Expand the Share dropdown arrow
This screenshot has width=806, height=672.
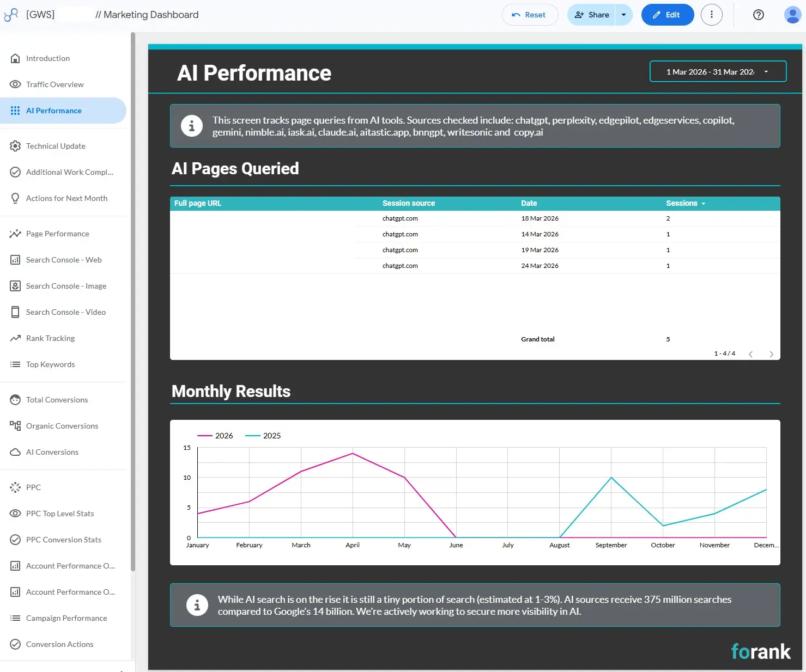click(x=623, y=15)
